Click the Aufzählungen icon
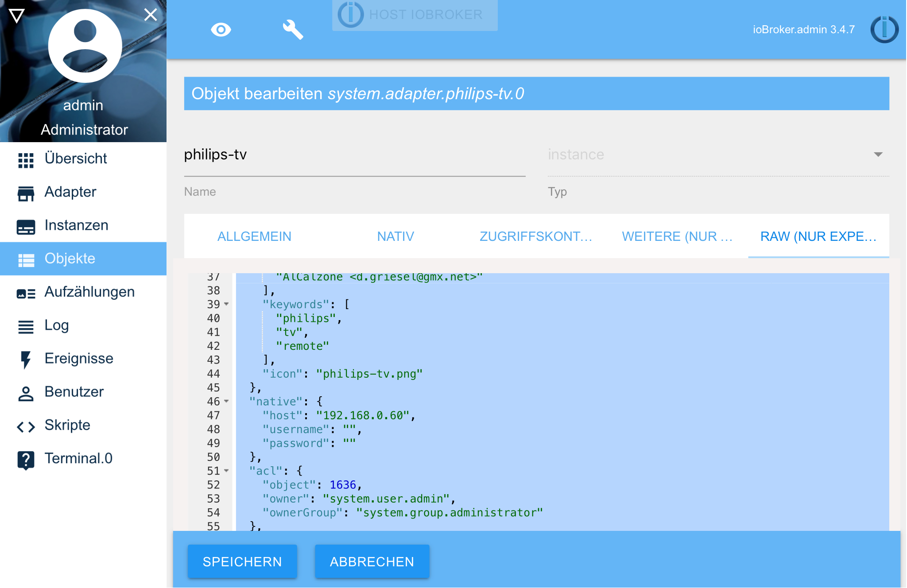This screenshot has width=907, height=588. coord(26,293)
